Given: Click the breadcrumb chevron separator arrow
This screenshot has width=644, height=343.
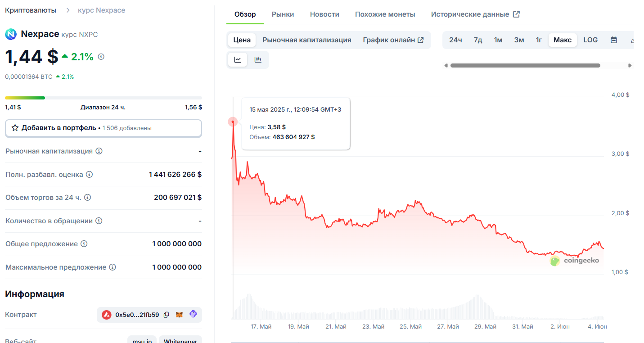Looking at the screenshot, I should (x=68, y=10).
